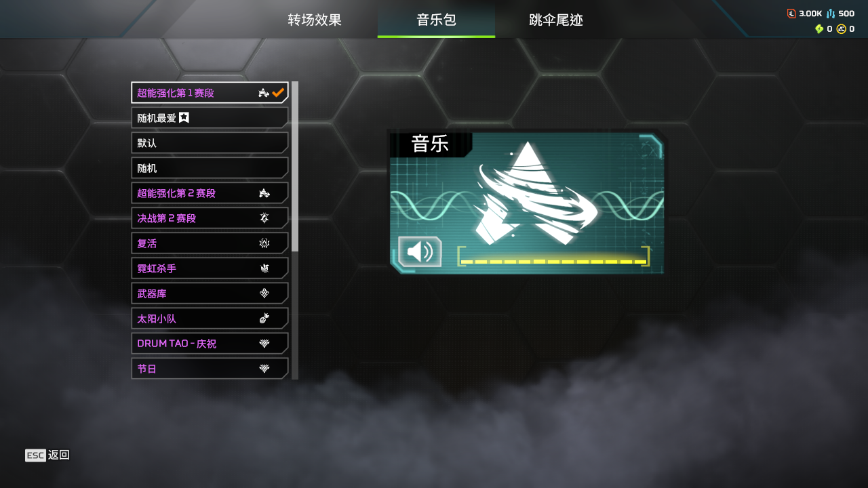Pick the DRUM TAO - 庆祝 music pack
This screenshot has width=868, height=488.
(x=210, y=344)
